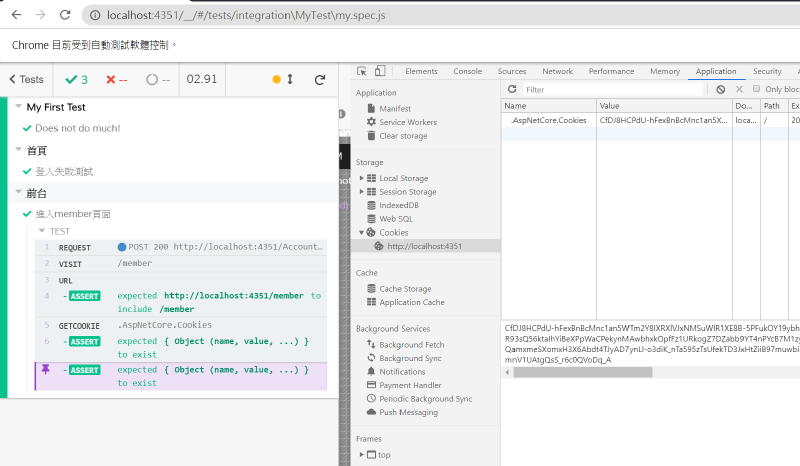Click the Clear storage trash icon
This screenshot has width=800, height=466.
point(370,136)
